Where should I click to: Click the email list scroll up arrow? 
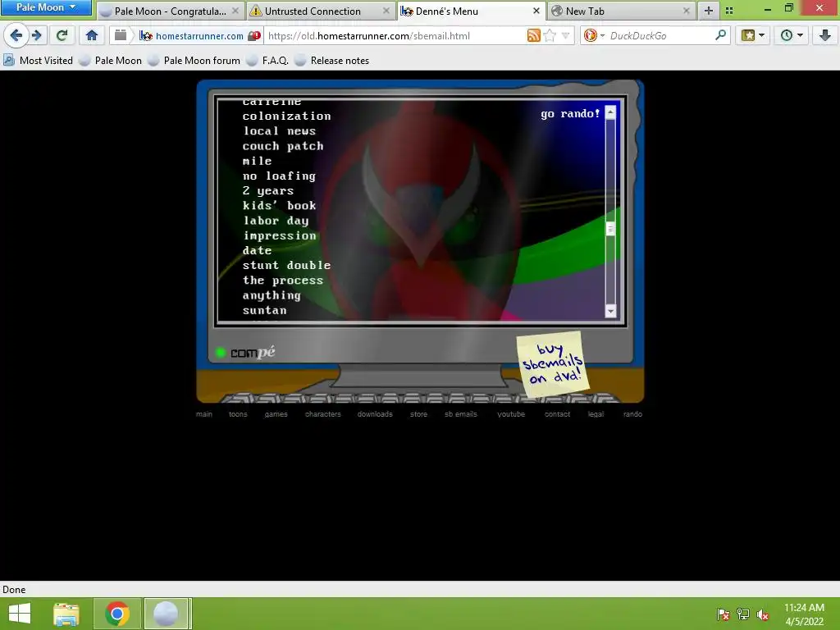coord(610,112)
